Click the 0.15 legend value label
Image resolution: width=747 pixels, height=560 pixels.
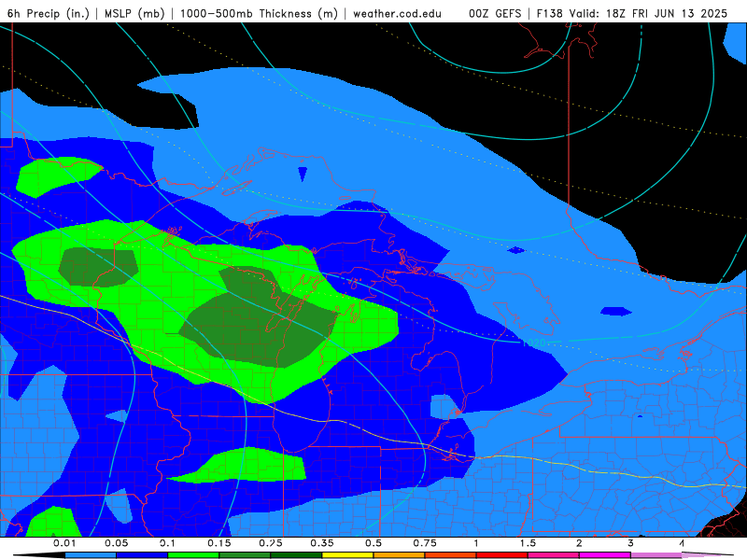point(219,543)
